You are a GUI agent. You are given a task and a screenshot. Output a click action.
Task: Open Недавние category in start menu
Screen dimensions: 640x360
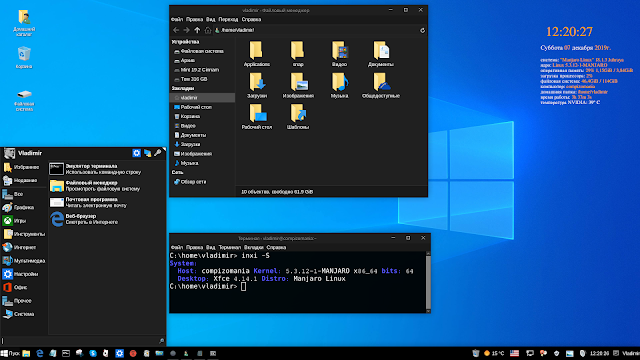point(24,180)
